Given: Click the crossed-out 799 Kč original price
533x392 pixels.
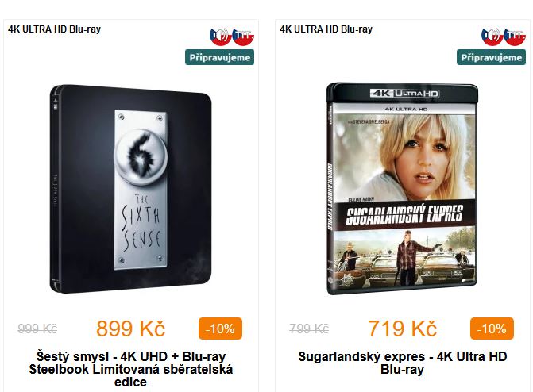Looking at the screenshot, I should click(x=309, y=329).
